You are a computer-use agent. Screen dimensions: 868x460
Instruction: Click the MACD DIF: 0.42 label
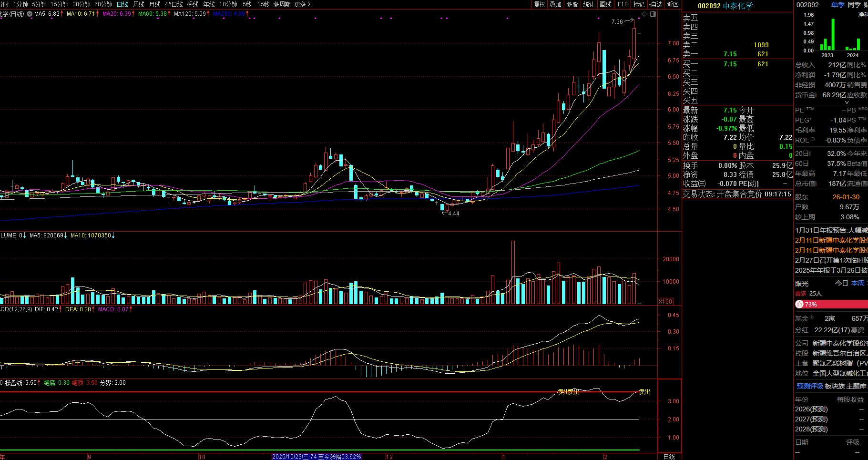(x=48, y=309)
